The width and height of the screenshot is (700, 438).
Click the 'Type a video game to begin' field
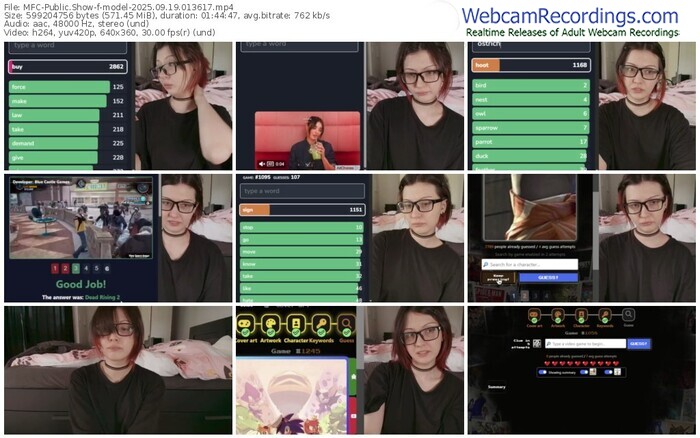[585, 344]
